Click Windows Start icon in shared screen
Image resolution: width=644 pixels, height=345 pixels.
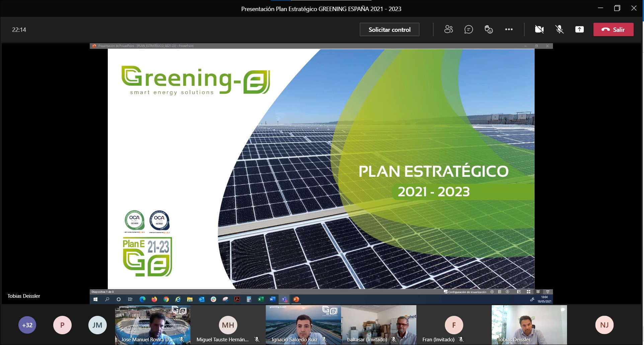(x=95, y=299)
